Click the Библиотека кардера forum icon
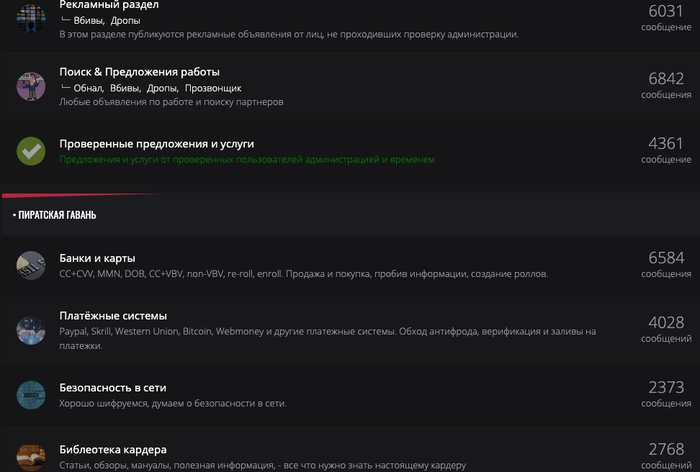700x472 pixels. pos(31,455)
